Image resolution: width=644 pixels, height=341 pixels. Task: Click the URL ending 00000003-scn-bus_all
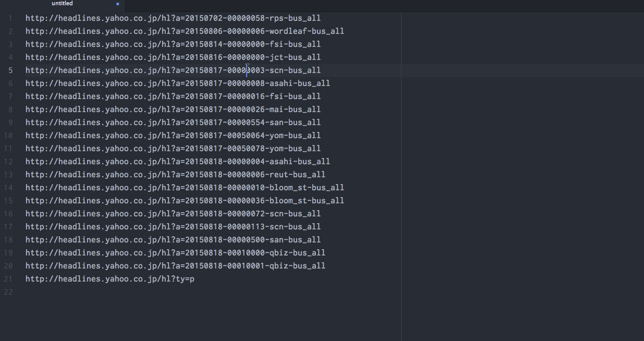click(x=173, y=70)
